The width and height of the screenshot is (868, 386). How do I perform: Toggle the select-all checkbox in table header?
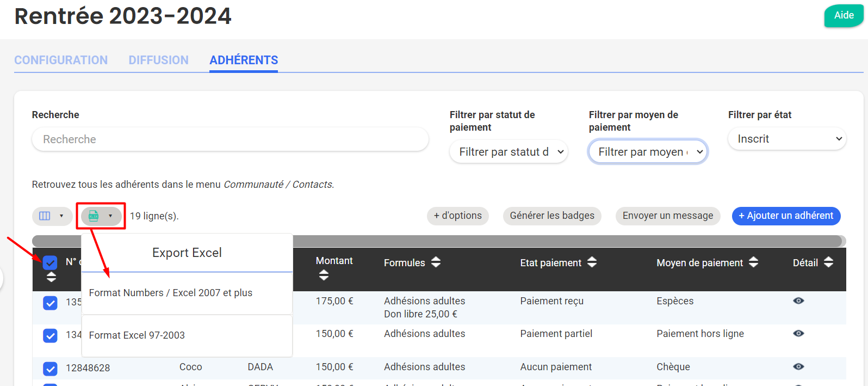[50, 263]
